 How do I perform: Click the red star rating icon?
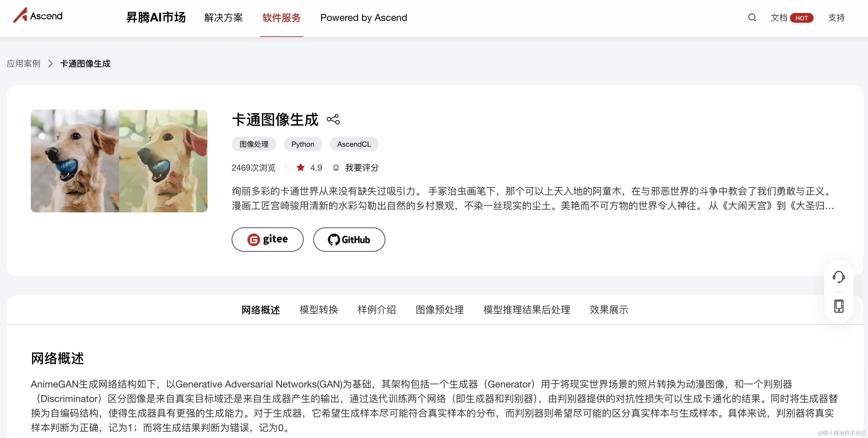[301, 168]
